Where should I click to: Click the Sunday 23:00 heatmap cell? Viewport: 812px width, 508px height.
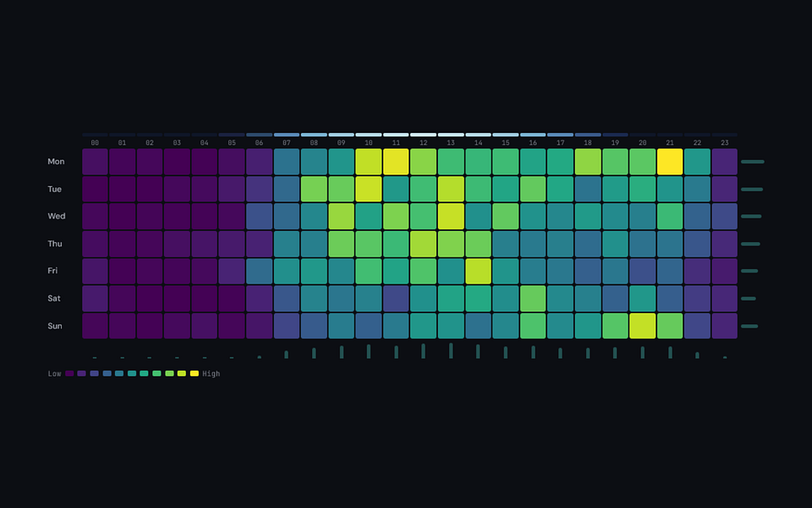[x=725, y=326]
